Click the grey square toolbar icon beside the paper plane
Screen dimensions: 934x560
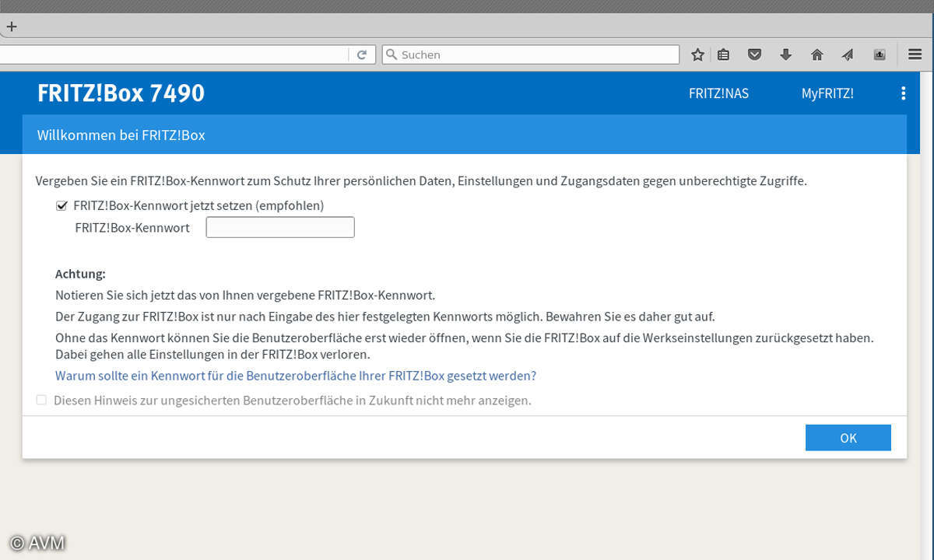point(880,54)
